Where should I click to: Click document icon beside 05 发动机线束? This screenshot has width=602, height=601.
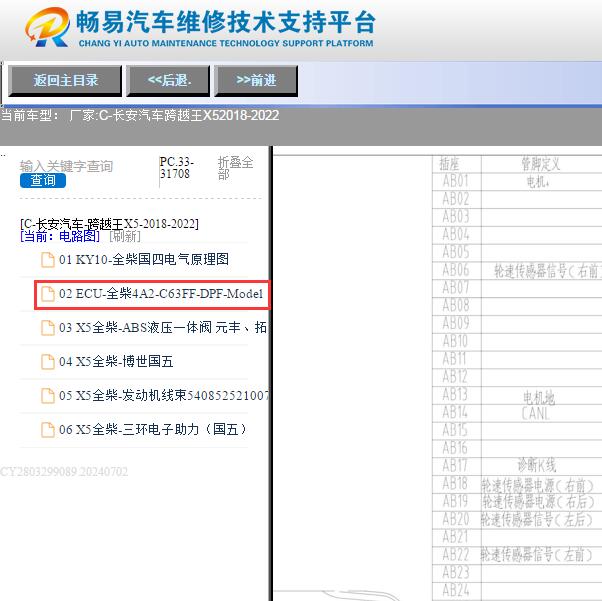pyautogui.click(x=48, y=395)
